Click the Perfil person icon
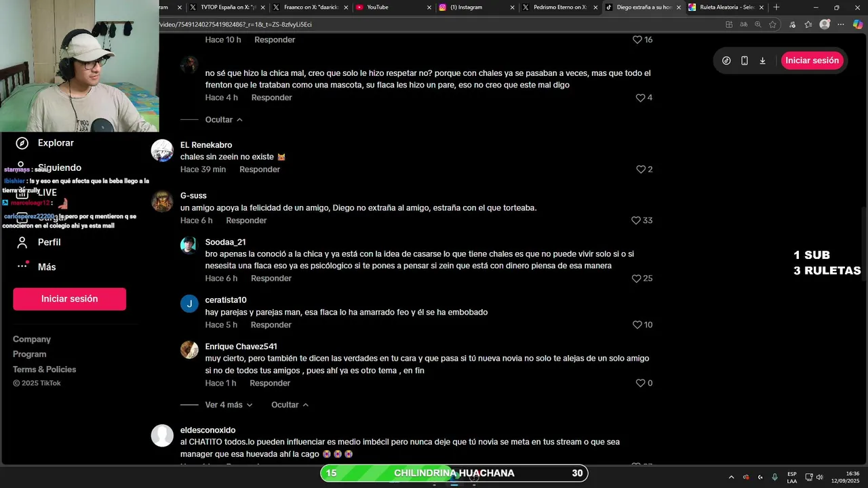Viewport: 868px width, 488px height. click(x=22, y=242)
